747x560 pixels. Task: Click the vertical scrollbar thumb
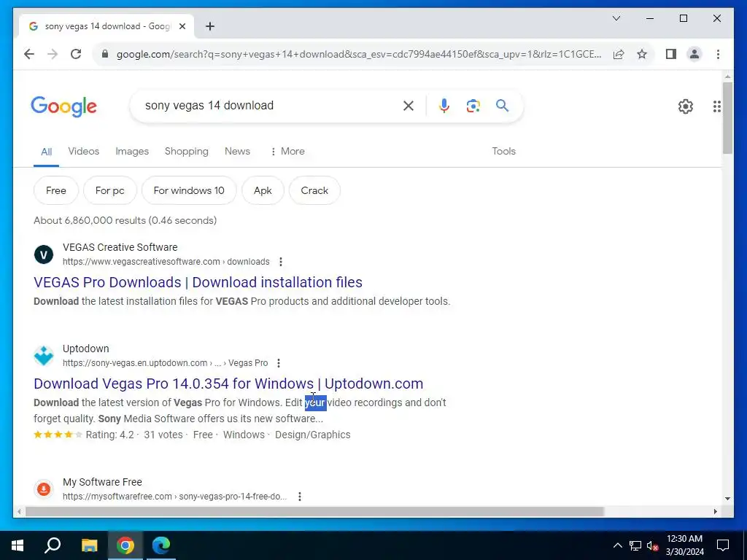(727, 118)
